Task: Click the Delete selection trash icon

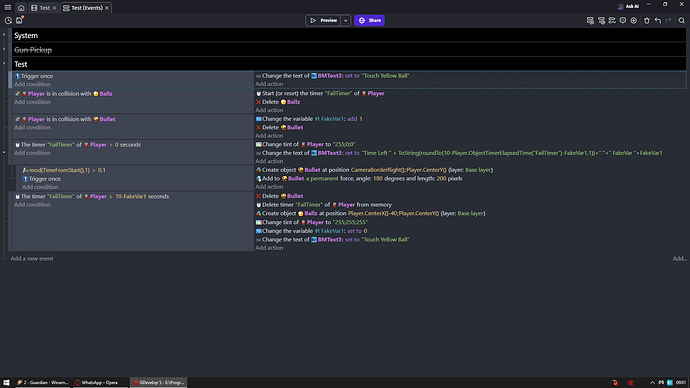Action: [646, 21]
